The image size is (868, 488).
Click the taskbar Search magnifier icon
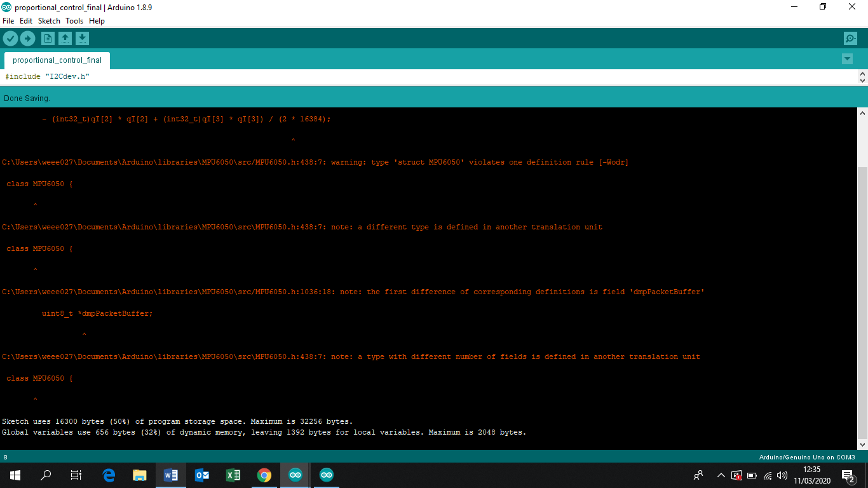coord(46,475)
